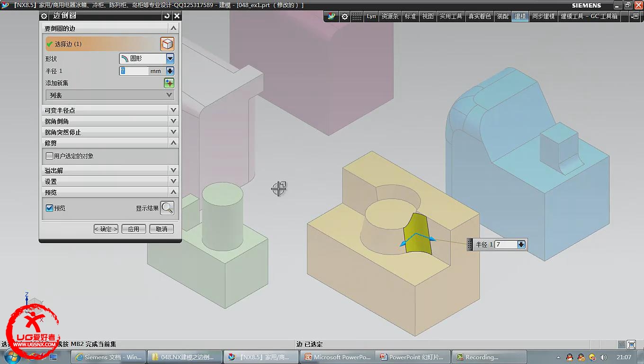Open PowerPoint 幻灯片 taskbar item
The width and height of the screenshot is (644, 364).
click(413, 357)
